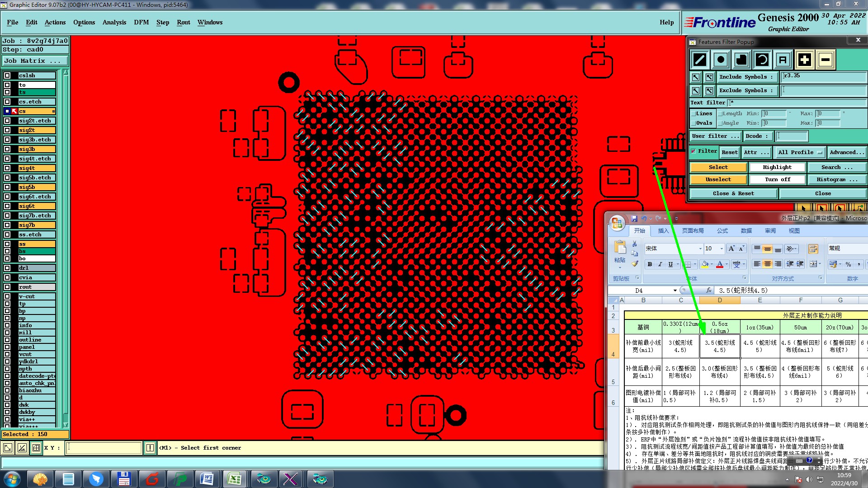Enable the Lines checkbox
868x488 pixels.
tap(693, 113)
